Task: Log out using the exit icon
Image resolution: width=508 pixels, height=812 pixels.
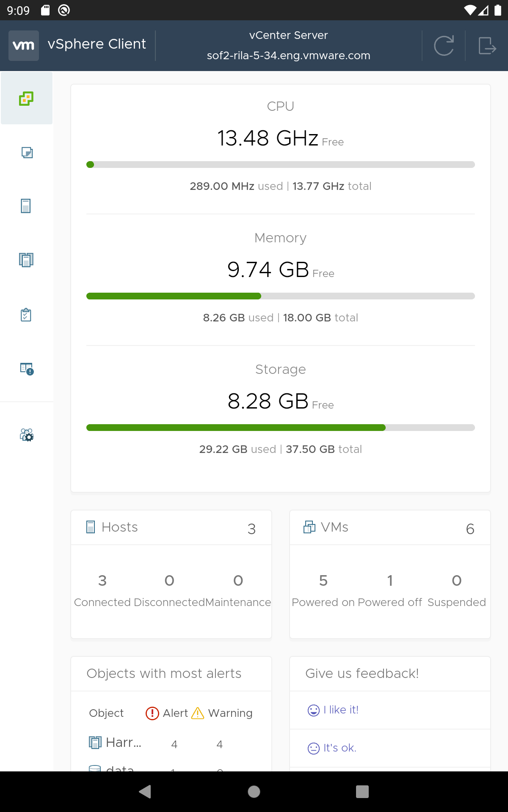Action: 487,46
